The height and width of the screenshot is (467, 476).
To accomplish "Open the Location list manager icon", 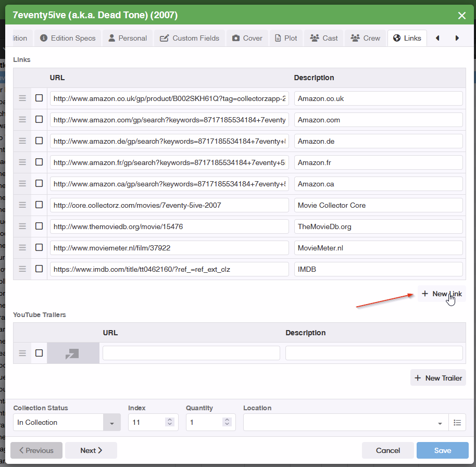I will (x=457, y=422).
